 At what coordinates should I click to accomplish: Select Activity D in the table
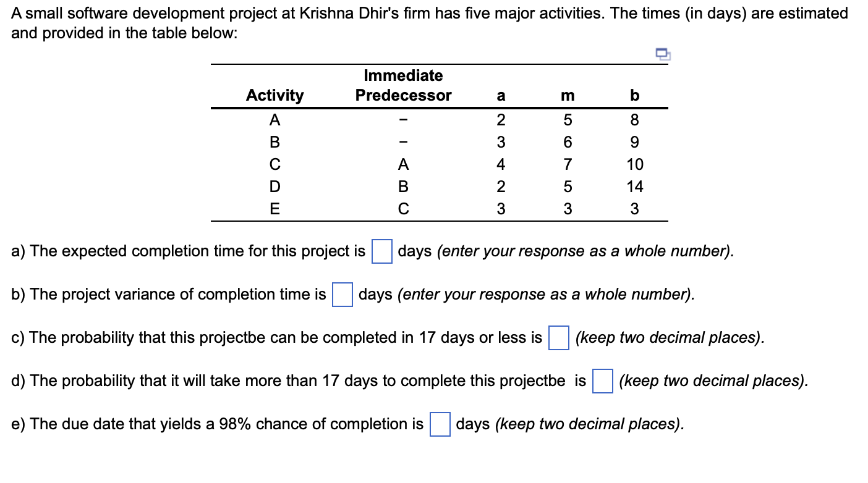pyautogui.click(x=274, y=187)
